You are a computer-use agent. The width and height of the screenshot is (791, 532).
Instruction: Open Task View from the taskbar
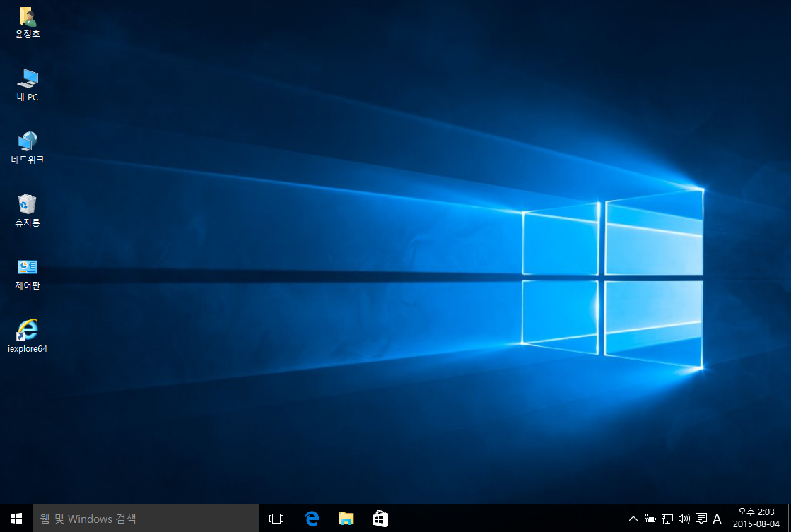276,519
